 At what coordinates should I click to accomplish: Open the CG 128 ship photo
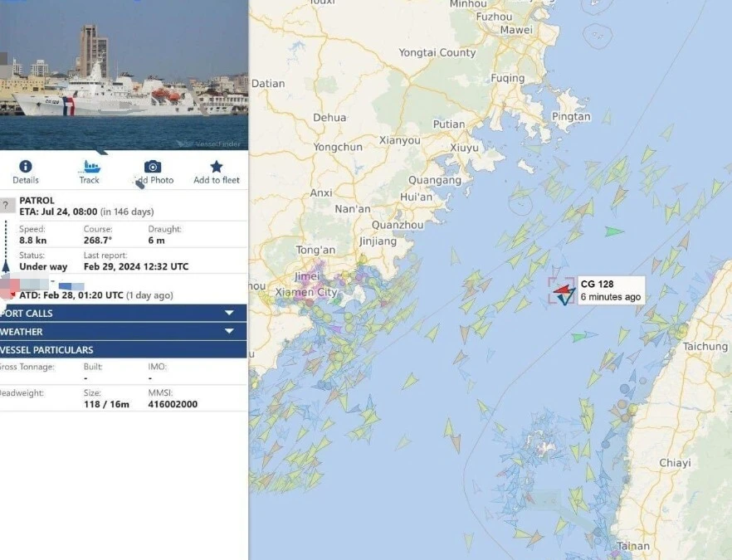(x=124, y=75)
